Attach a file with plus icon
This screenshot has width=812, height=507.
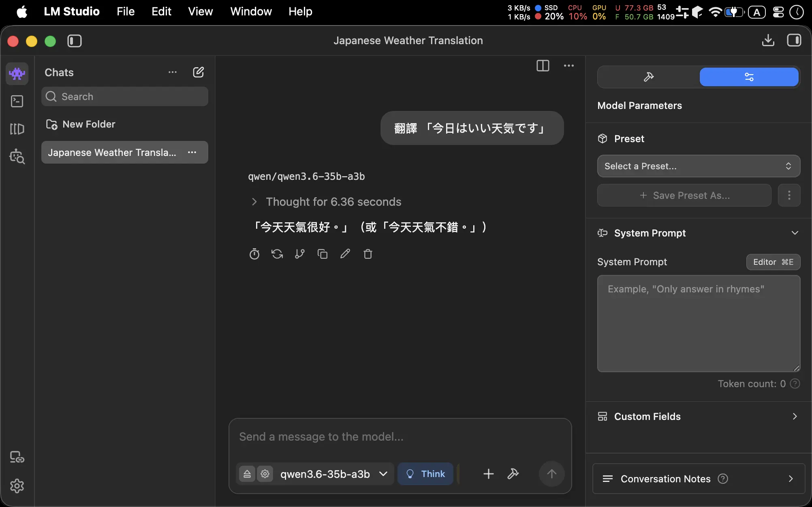(489, 474)
